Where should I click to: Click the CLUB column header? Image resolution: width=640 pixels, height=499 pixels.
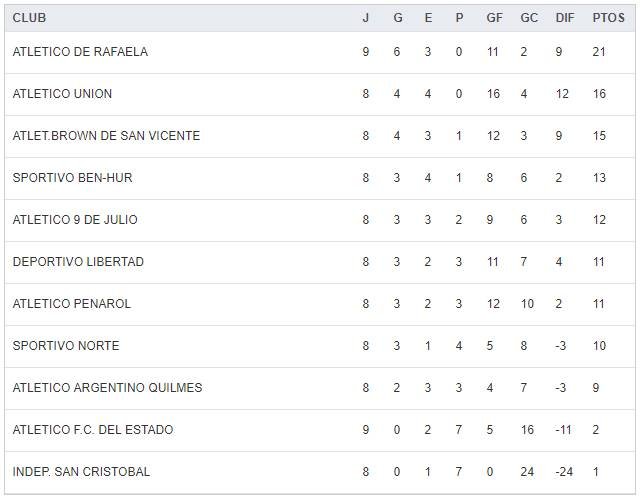tap(29, 18)
